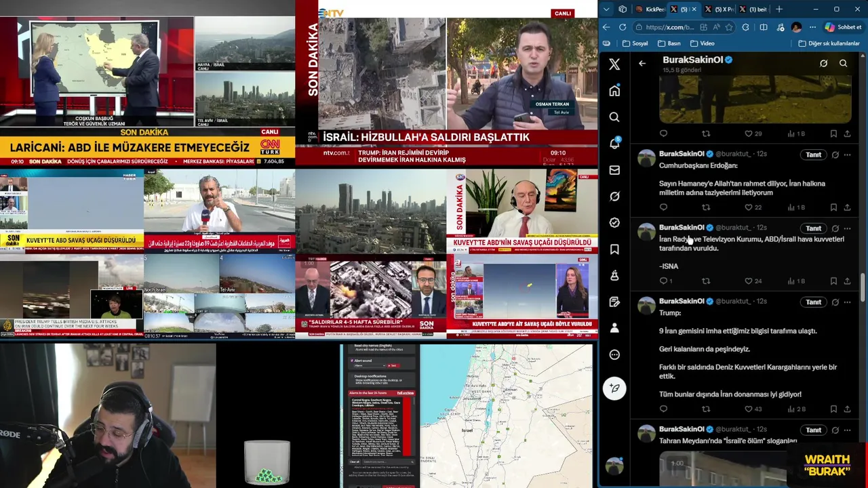Open Grok in the X sidebar

click(x=614, y=197)
